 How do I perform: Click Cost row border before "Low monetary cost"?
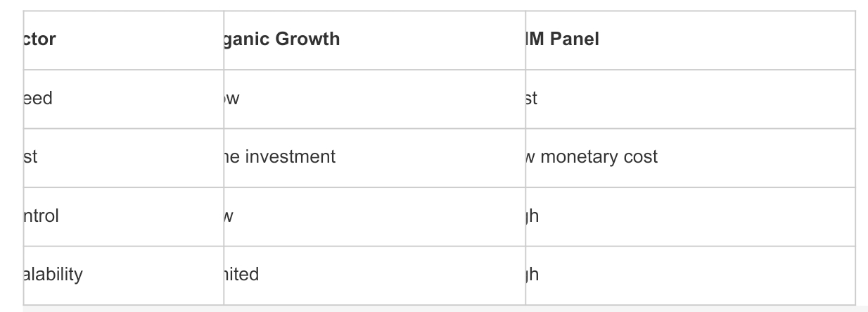(x=525, y=157)
